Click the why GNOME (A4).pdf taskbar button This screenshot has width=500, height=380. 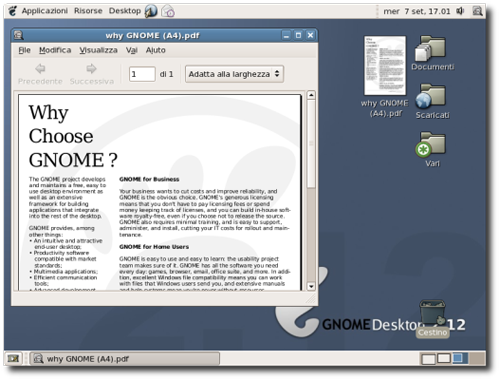pos(125,359)
